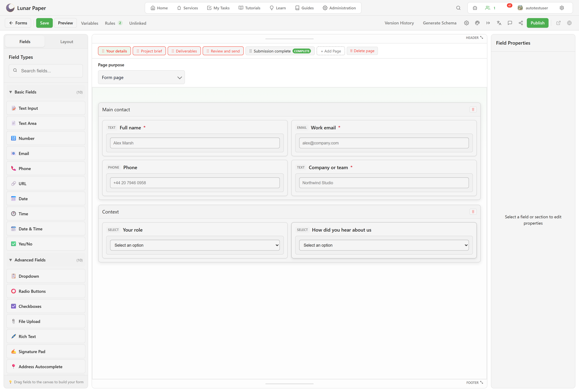Open the Page purpose dropdown
Screen dimensions: 579x392
tap(141, 77)
